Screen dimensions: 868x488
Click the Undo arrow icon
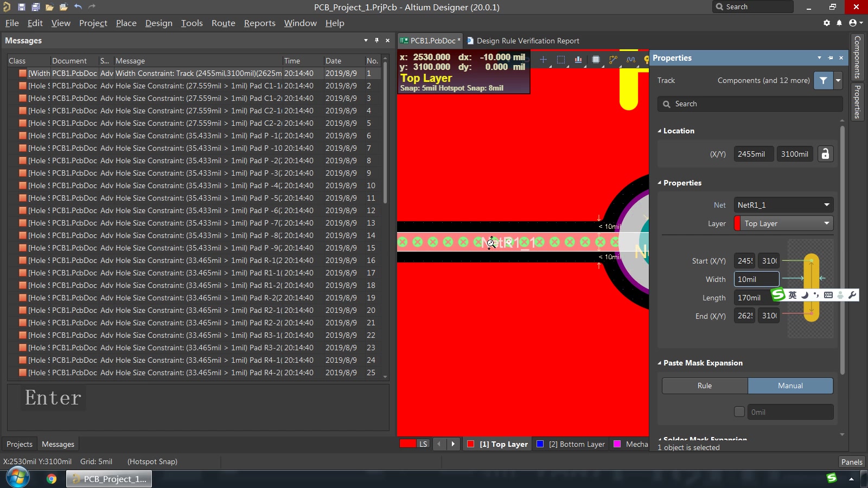(78, 7)
